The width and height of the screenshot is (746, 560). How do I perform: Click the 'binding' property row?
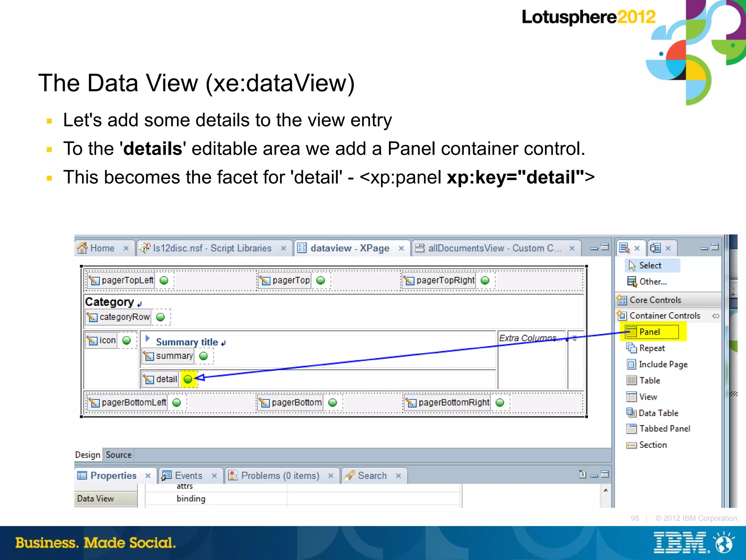click(x=302, y=499)
